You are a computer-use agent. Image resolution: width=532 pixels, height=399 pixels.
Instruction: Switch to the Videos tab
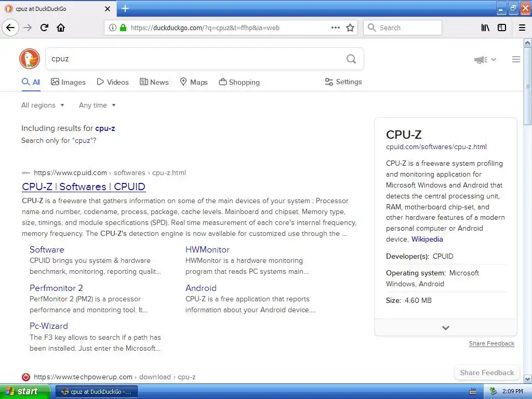[113, 82]
